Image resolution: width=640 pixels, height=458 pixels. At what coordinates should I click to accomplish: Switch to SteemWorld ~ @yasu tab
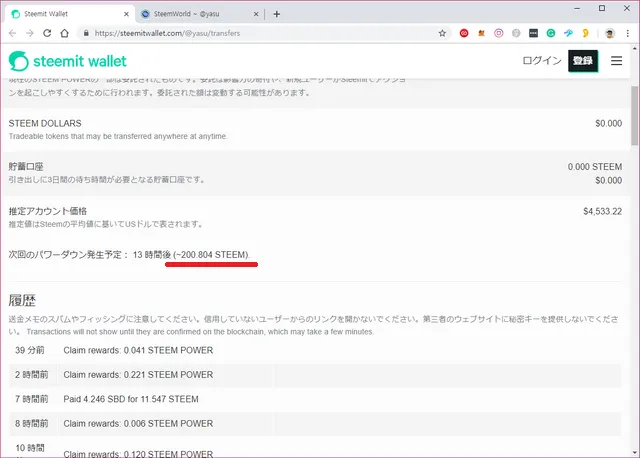tap(200, 14)
